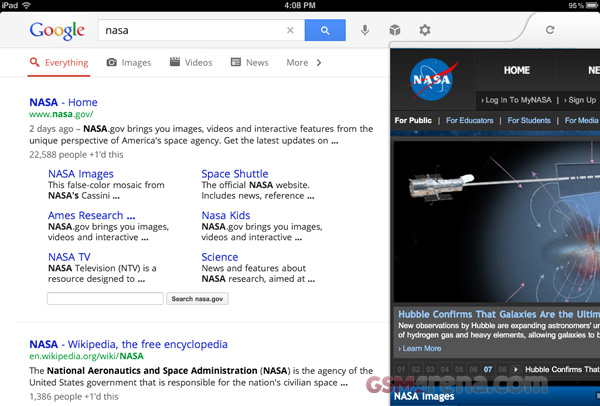
Task: Open the More search options
Action: (x=297, y=62)
